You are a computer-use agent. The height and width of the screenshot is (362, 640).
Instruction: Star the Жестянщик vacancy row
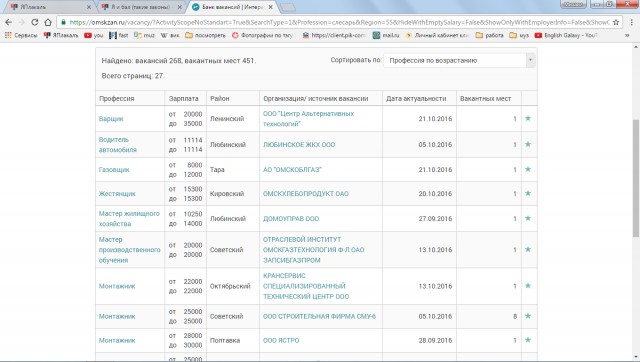pyautogui.click(x=528, y=193)
